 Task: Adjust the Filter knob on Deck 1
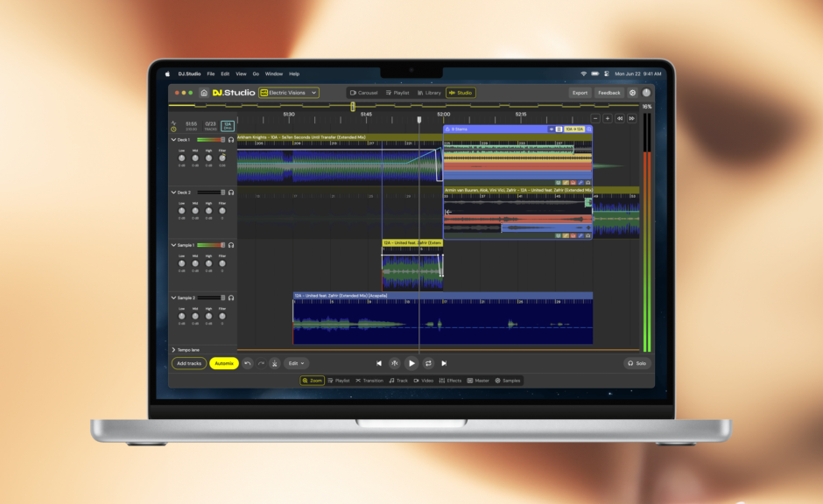[x=222, y=157]
